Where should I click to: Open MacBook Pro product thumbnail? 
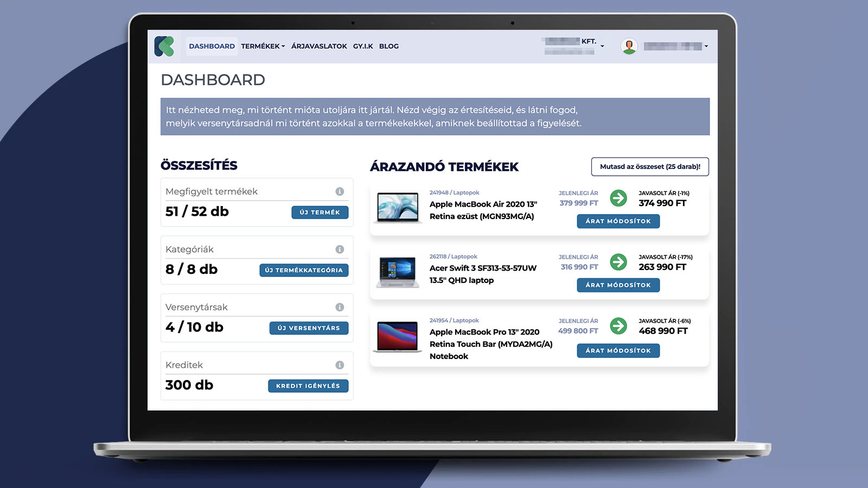pos(398,336)
